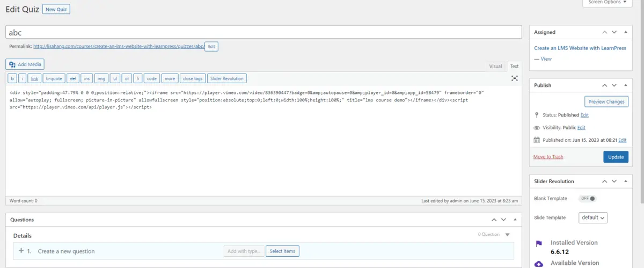Screen dimensions: 644x268
Task: Edit the publish Status
Action: click(x=584, y=115)
